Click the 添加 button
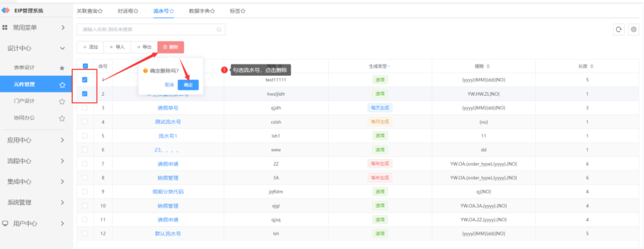The height and width of the screenshot is (249, 644). pos(91,47)
